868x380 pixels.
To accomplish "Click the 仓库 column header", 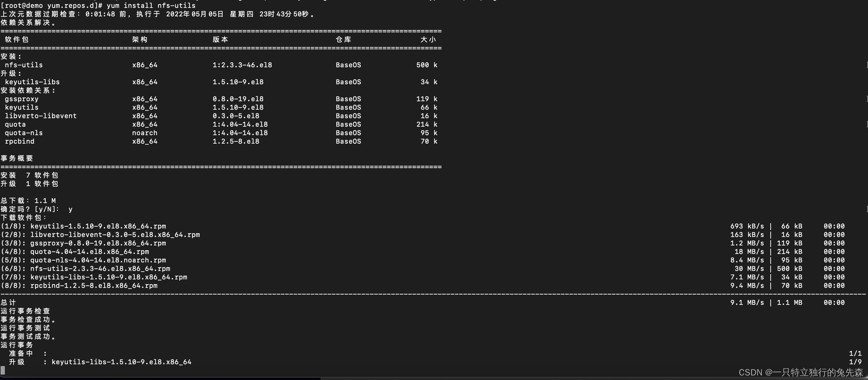I will (343, 39).
